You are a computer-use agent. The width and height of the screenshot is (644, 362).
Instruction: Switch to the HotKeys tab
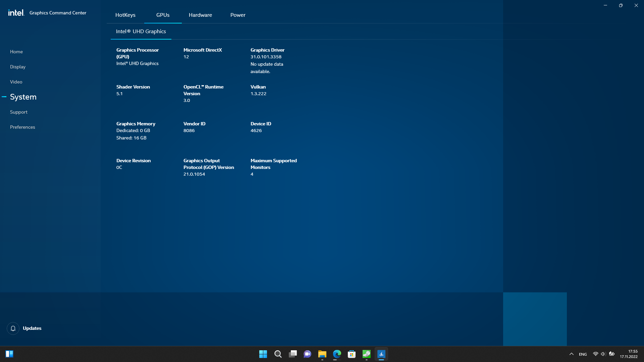coord(125,15)
